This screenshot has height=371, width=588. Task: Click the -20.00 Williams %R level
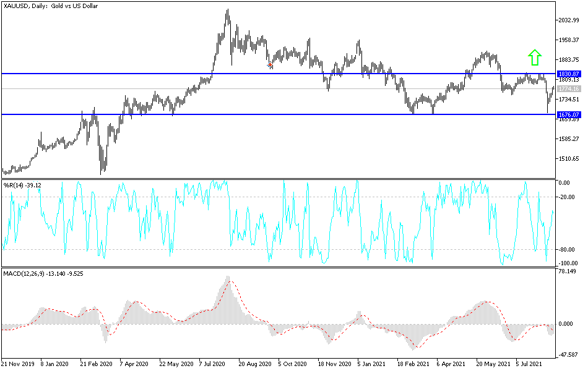tap(566, 197)
